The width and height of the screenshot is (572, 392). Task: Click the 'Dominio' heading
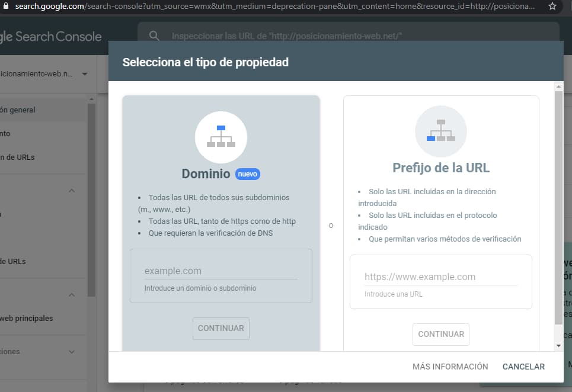[206, 173]
